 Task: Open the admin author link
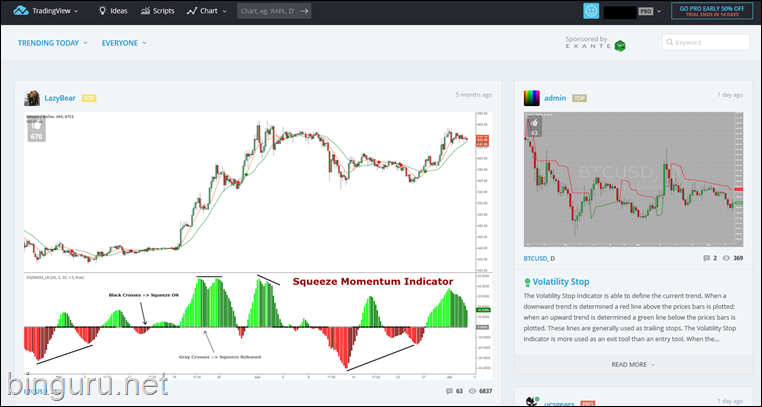tap(555, 98)
